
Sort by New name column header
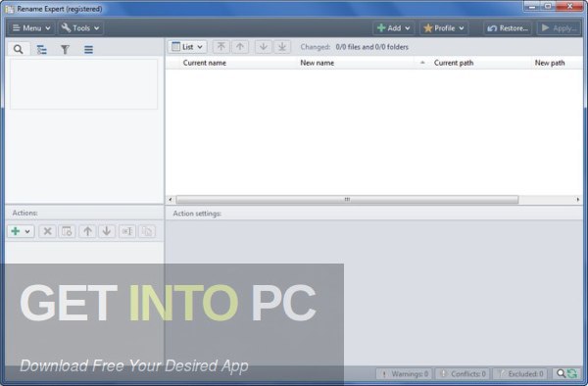point(317,63)
